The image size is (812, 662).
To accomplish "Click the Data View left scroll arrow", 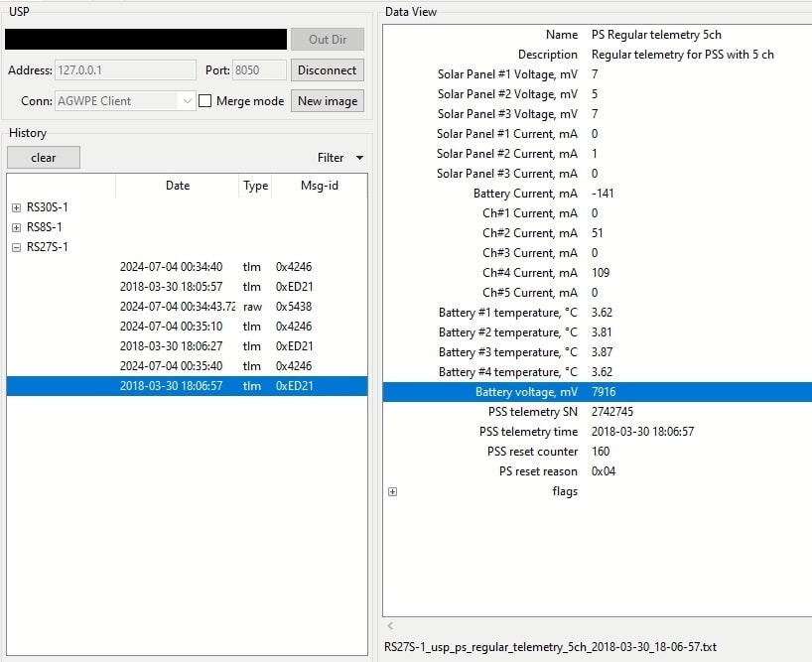I will 390,625.
